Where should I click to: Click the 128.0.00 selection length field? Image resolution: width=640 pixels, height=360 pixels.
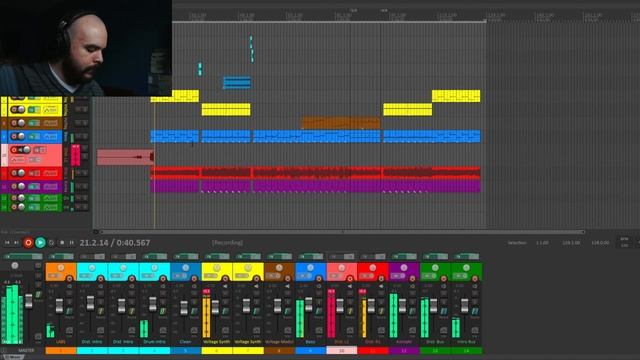[600, 243]
